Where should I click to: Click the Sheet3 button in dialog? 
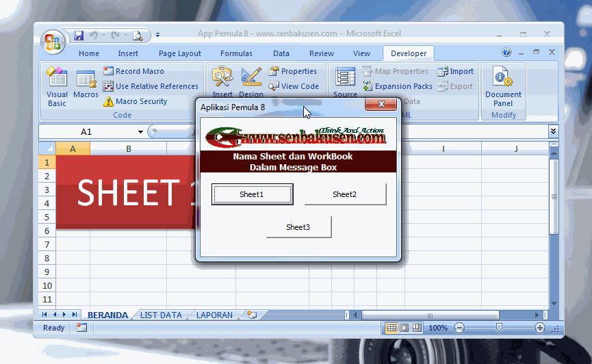(298, 227)
